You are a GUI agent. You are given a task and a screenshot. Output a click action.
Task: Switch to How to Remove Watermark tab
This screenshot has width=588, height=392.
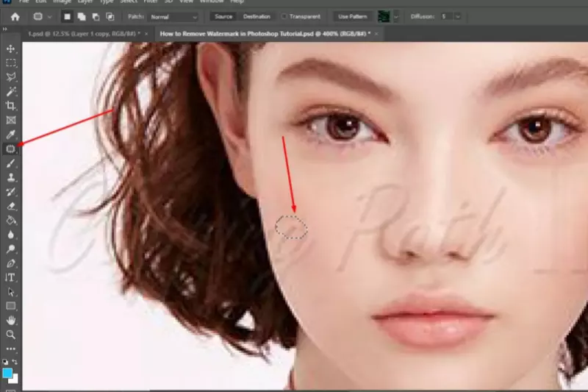click(265, 34)
